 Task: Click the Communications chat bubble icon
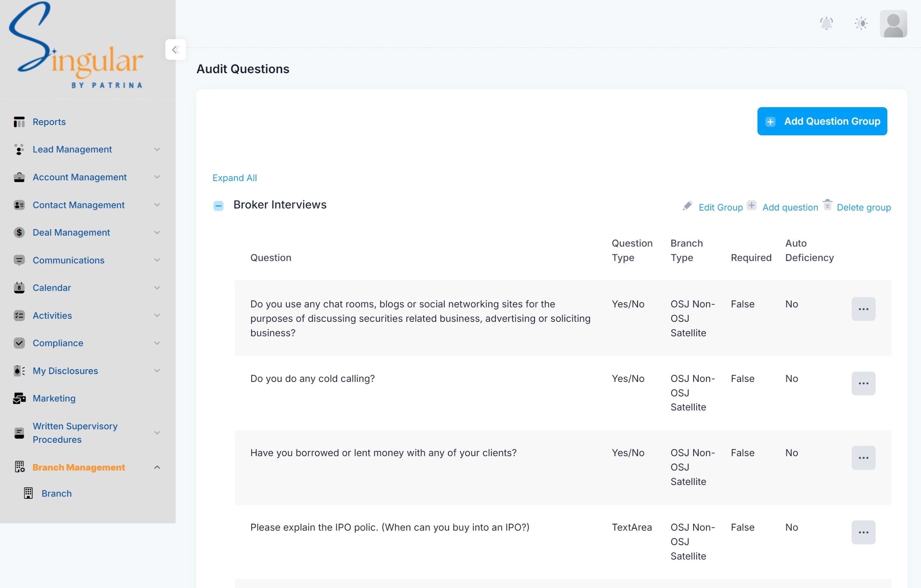(19, 260)
